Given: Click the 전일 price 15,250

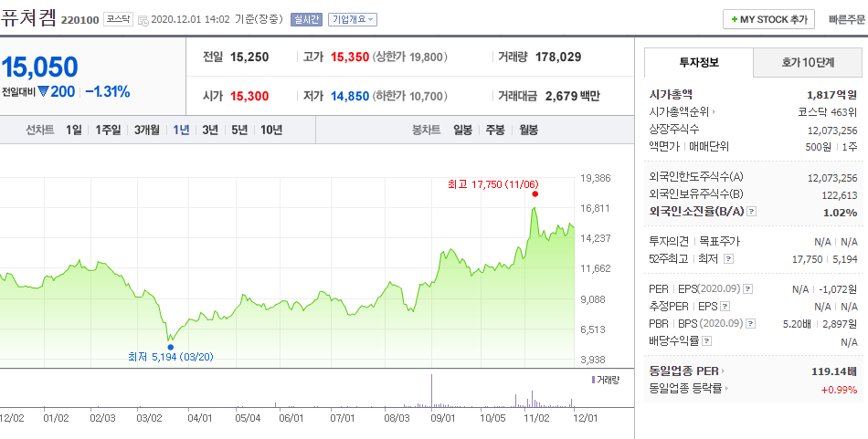Looking at the screenshot, I should [x=249, y=57].
